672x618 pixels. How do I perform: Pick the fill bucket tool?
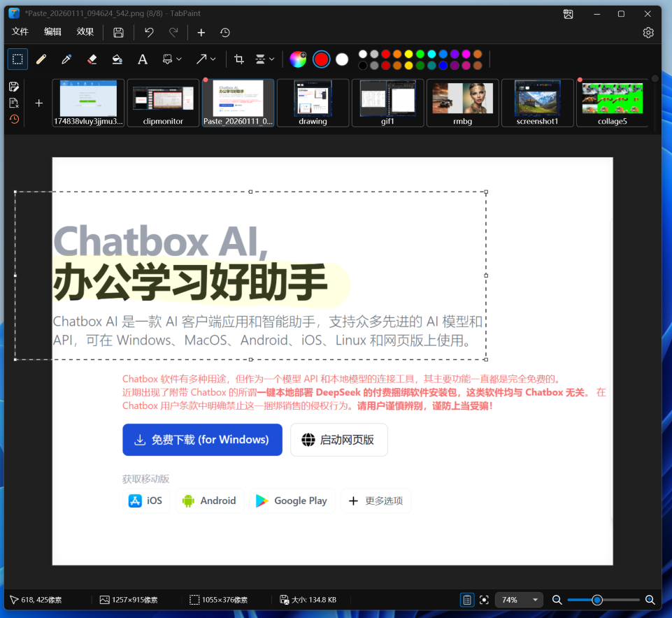point(116,59)
